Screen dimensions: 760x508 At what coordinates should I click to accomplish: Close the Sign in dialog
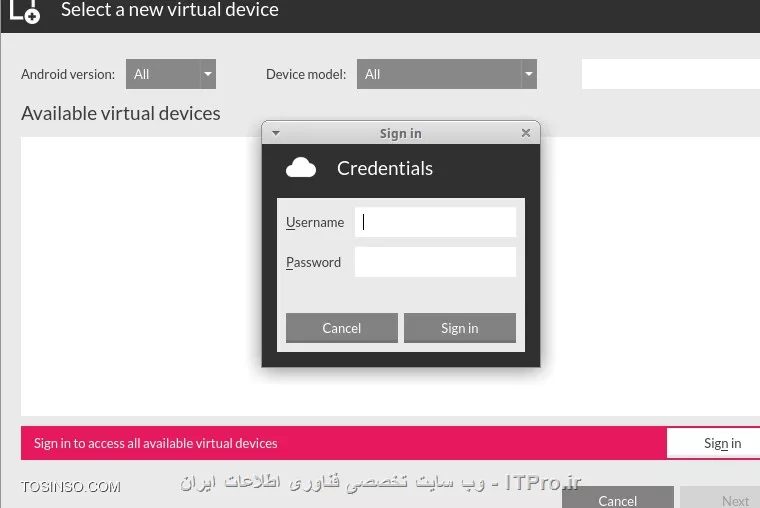click(526, 133)
